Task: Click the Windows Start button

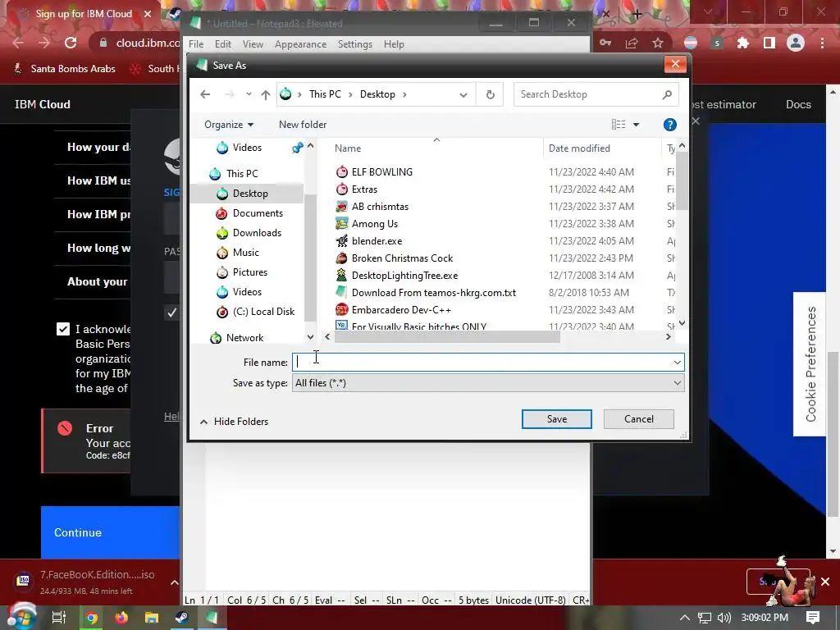Action: coord(21,617)
